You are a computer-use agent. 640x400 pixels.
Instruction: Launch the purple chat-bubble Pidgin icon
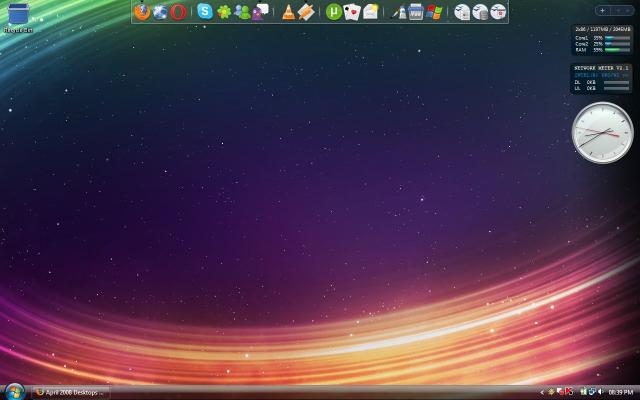260,12
